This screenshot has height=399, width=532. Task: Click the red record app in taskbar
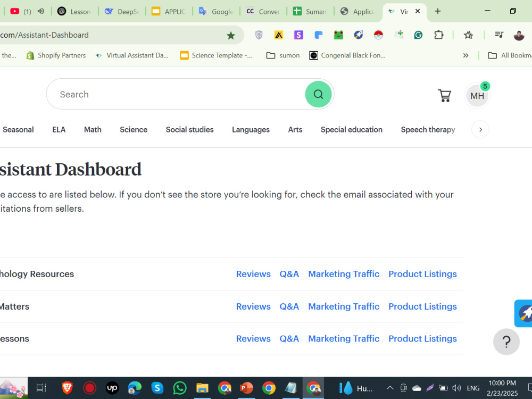point(89,388)
